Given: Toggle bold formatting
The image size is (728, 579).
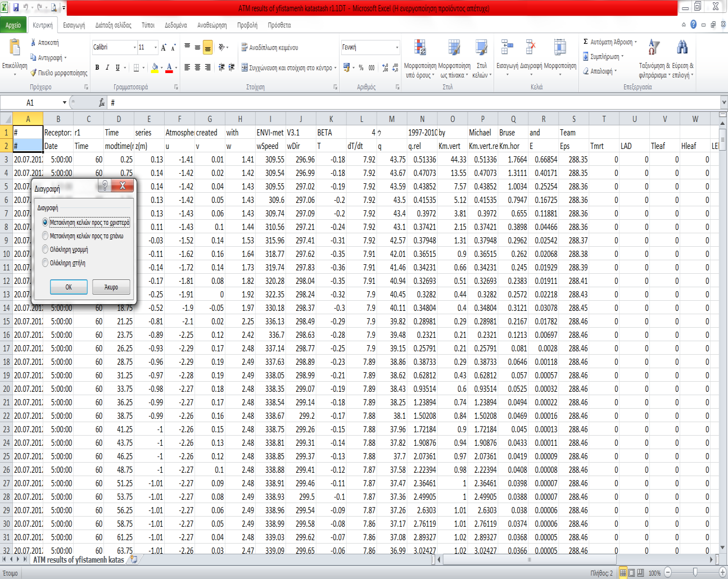Looking at the screenshot, I should (x=97, y=67).
